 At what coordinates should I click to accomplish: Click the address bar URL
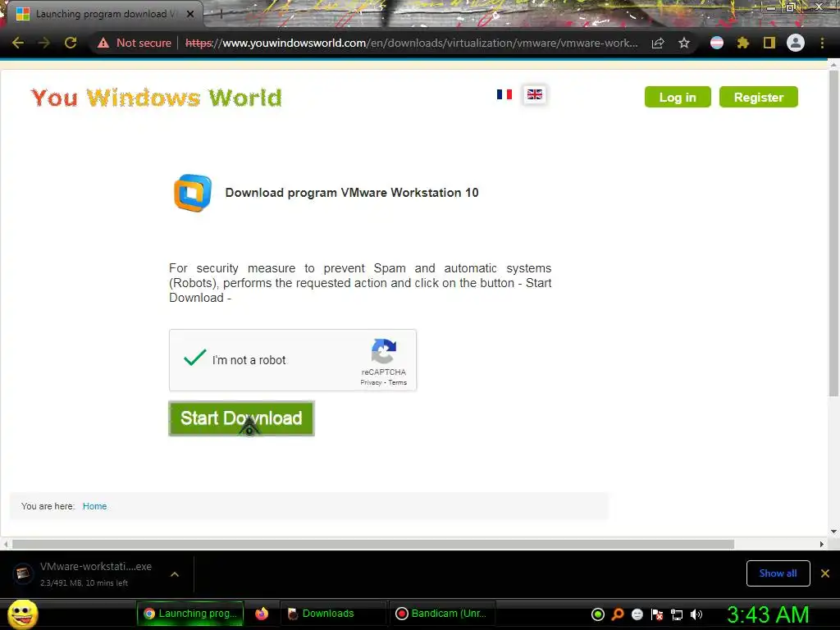click(412, 43)
